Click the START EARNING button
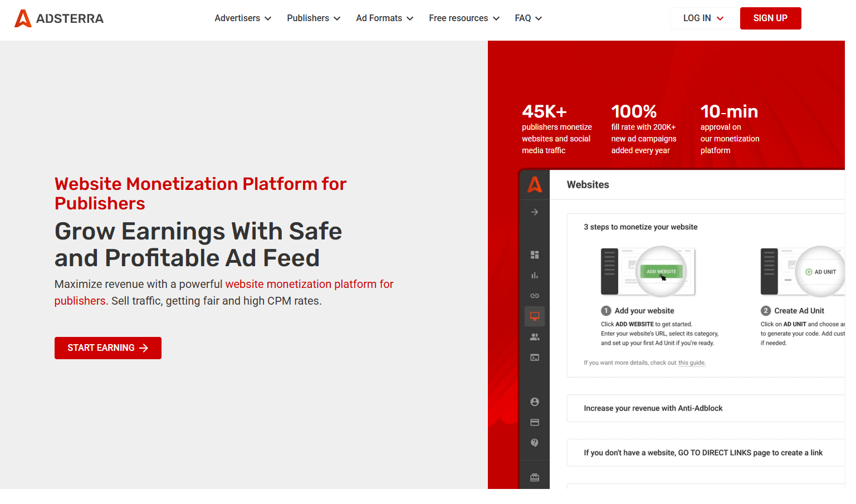This screenshot has height=504, width=856. coord(108,348)
